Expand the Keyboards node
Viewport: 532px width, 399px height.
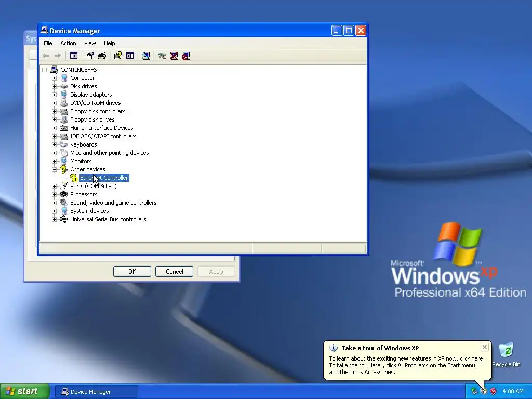[54, 144]
